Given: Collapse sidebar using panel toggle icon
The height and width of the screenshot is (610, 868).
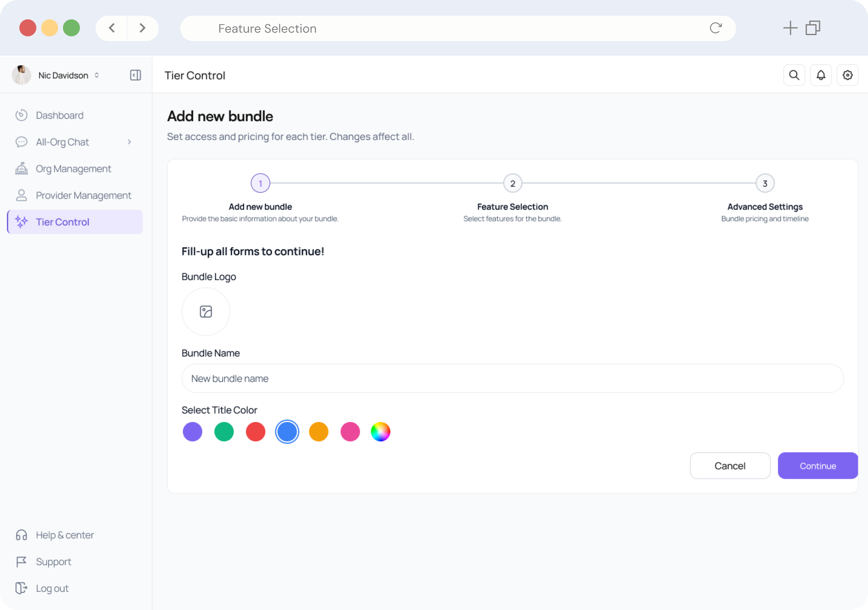Looking at the screenshot, I should 135,75.
